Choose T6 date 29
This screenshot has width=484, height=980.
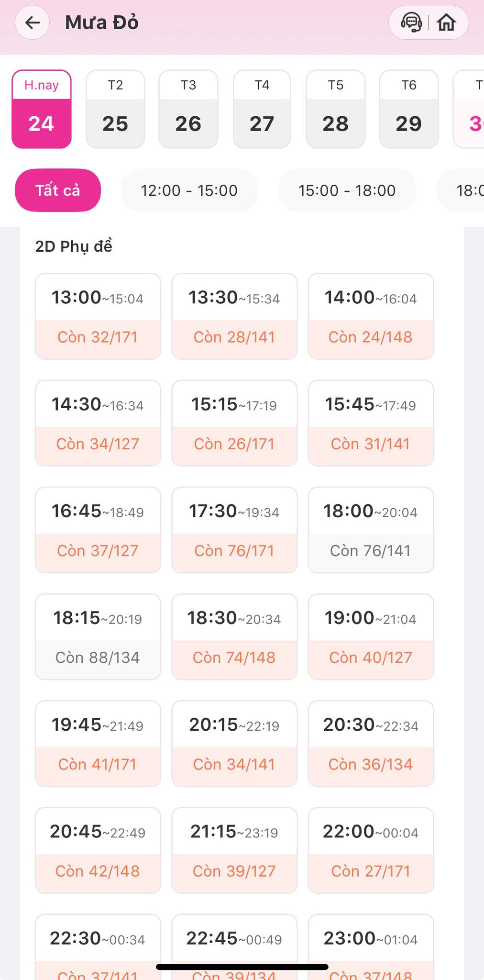coord(408,110)
